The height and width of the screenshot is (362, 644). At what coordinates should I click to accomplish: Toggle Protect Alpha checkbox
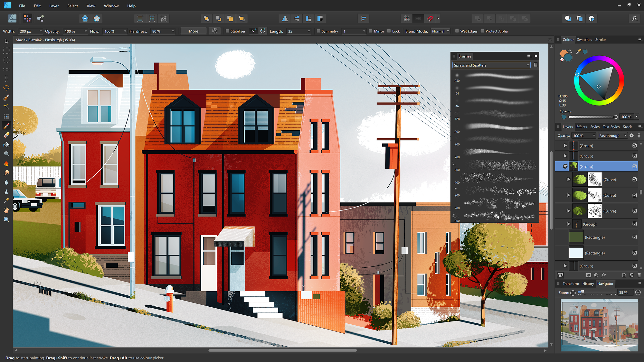482,31
